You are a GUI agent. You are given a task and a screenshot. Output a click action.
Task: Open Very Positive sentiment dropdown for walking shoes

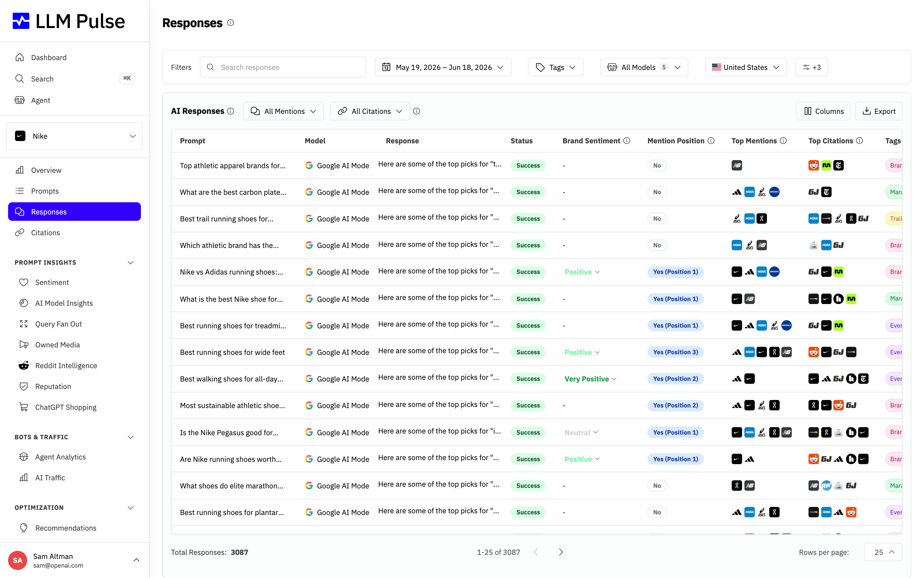click(590, 379)
